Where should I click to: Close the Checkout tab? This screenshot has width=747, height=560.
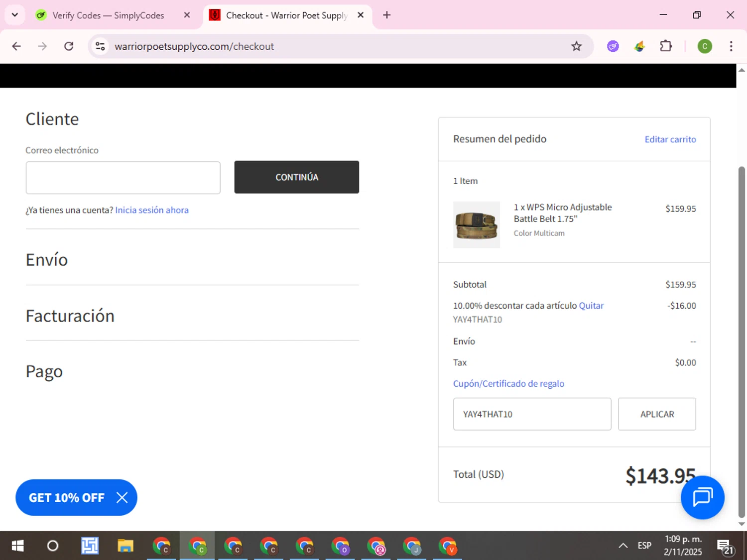coord(361,15)
